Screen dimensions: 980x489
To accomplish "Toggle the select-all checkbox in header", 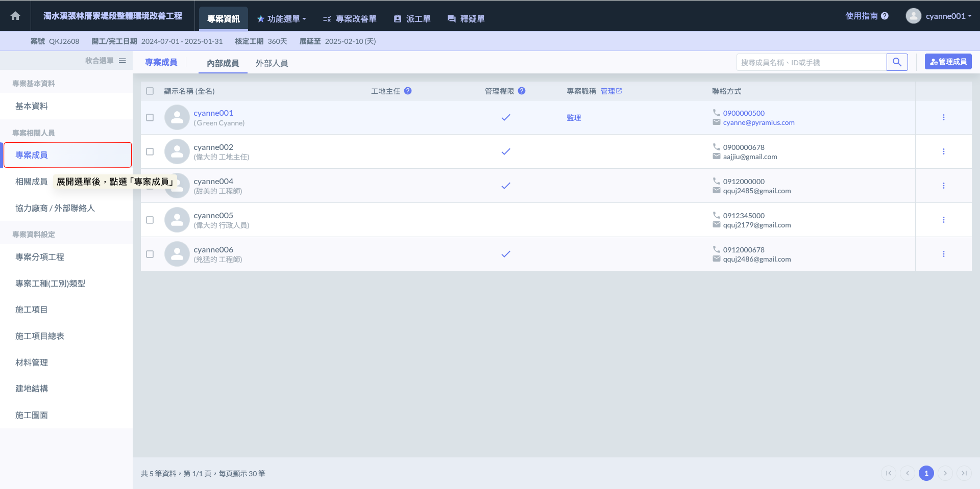I will click(150, 91).
